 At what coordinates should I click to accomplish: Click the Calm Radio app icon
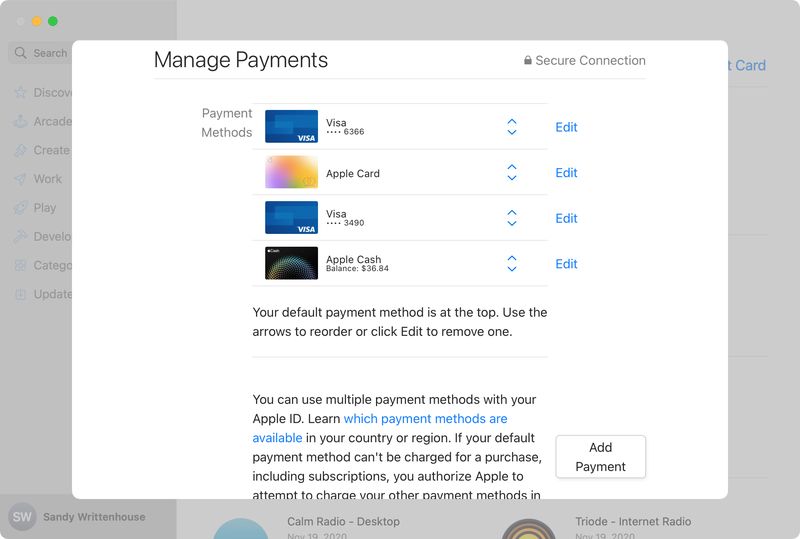241,529
